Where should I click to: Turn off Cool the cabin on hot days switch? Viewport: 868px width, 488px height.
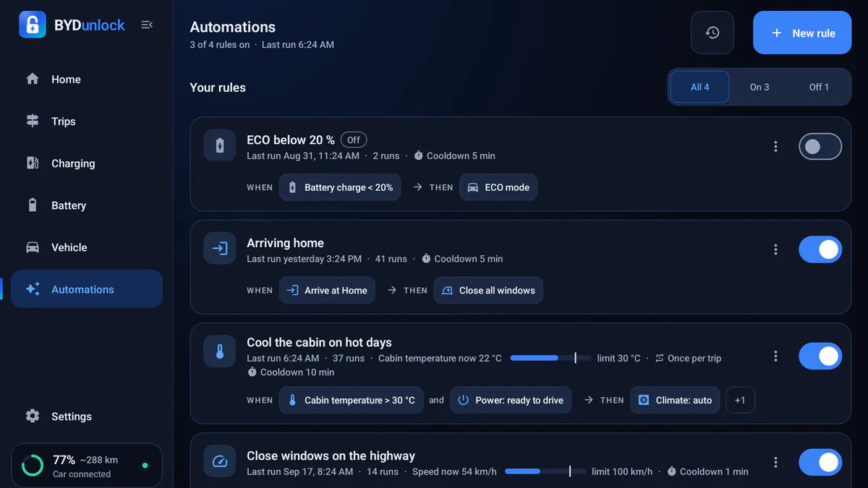[820, 356]
